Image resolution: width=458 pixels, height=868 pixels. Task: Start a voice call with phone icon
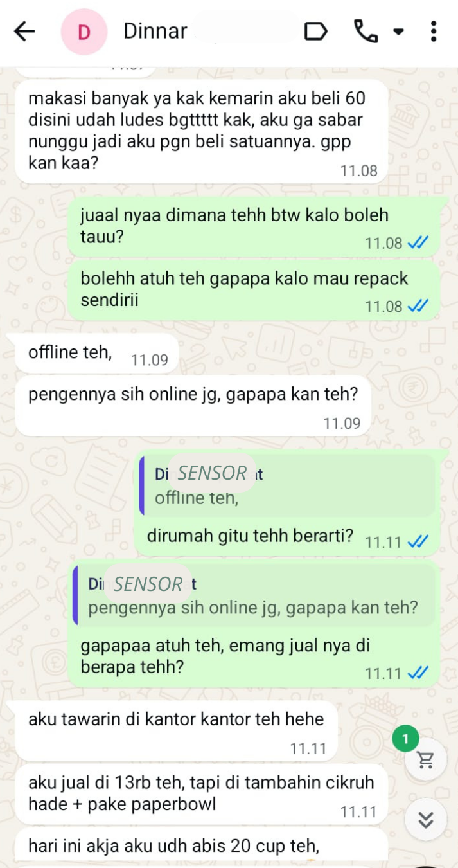point(366,31)
